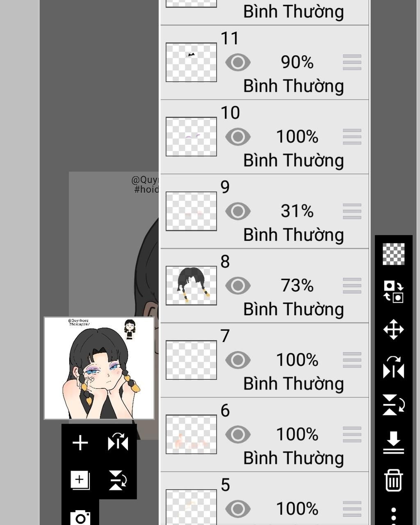
Task: Select the move layer arrows icon
Action: 393,330
